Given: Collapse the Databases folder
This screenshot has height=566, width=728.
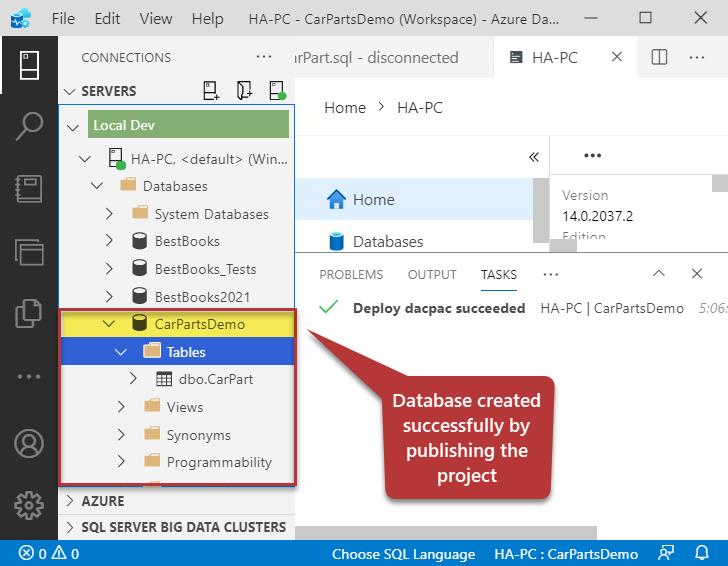Looking at the screenshot, I should point(97,186).
